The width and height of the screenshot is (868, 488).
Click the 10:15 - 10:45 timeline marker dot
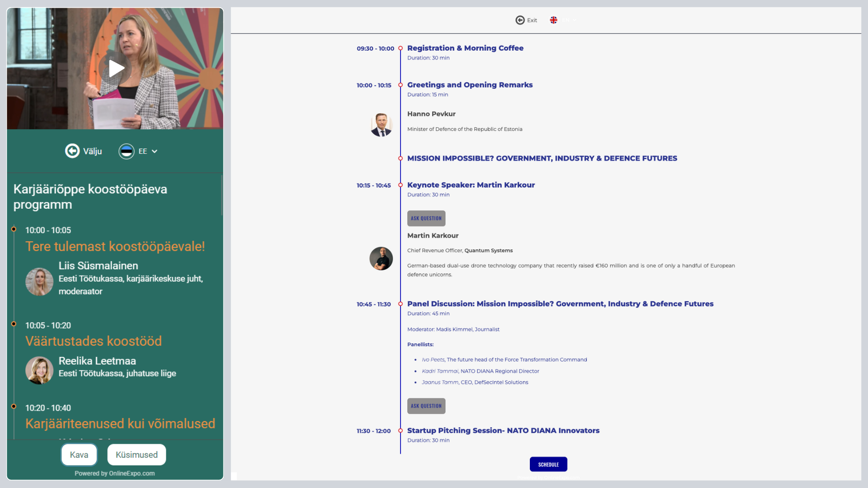[400, 185]
